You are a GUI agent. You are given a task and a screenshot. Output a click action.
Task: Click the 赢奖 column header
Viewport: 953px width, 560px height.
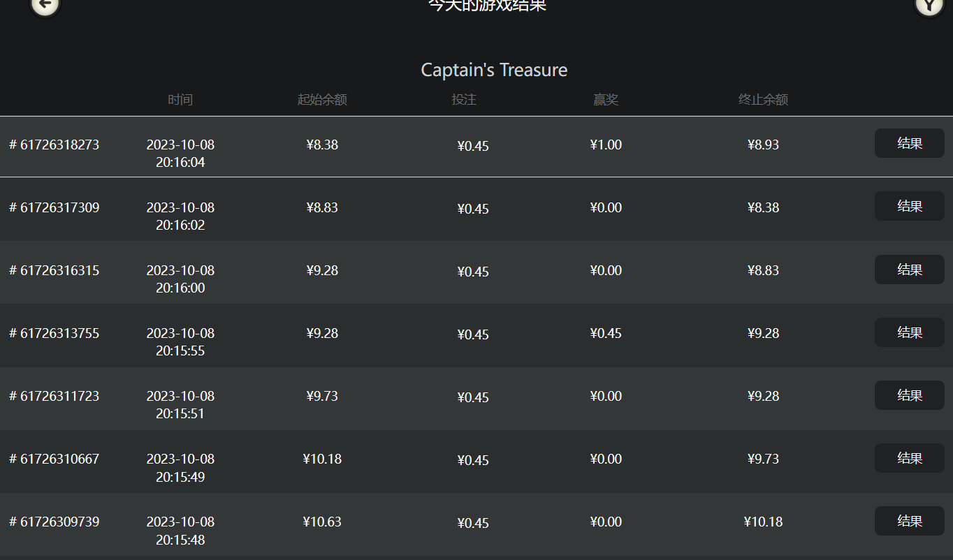click(x=606, y=100)
